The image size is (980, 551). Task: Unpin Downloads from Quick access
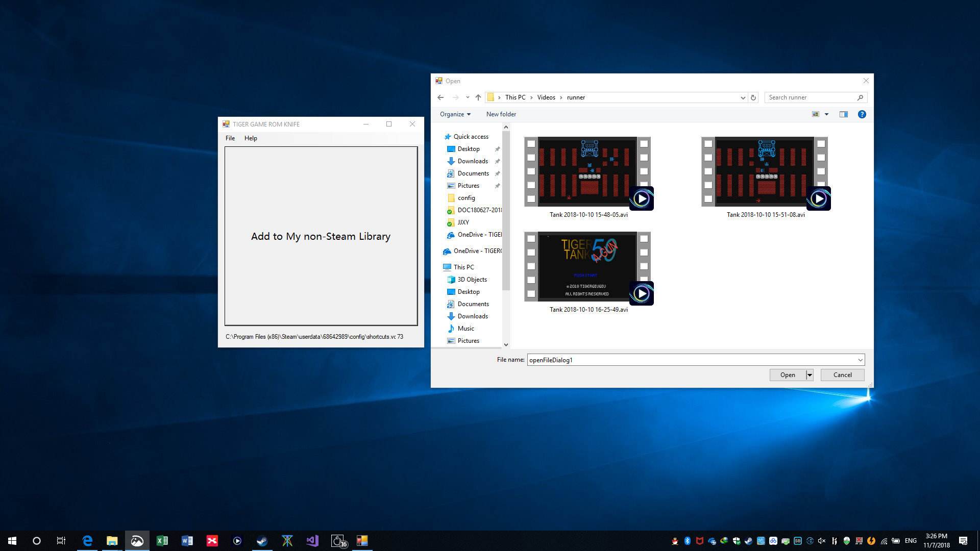(498, 161)
